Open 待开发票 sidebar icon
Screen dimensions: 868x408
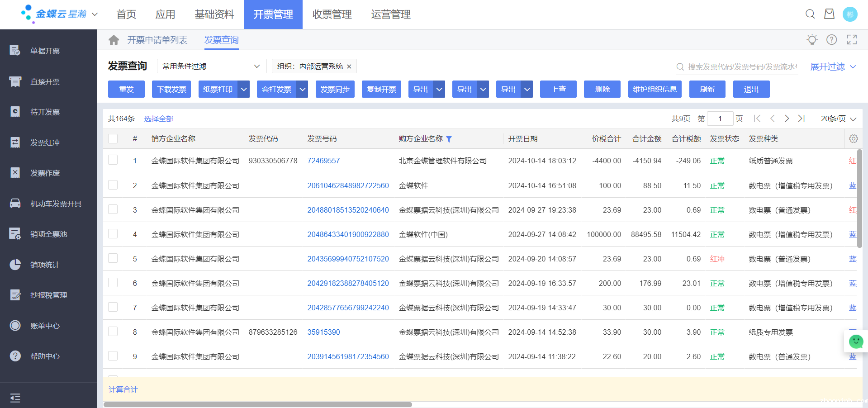tap(15, 112)
